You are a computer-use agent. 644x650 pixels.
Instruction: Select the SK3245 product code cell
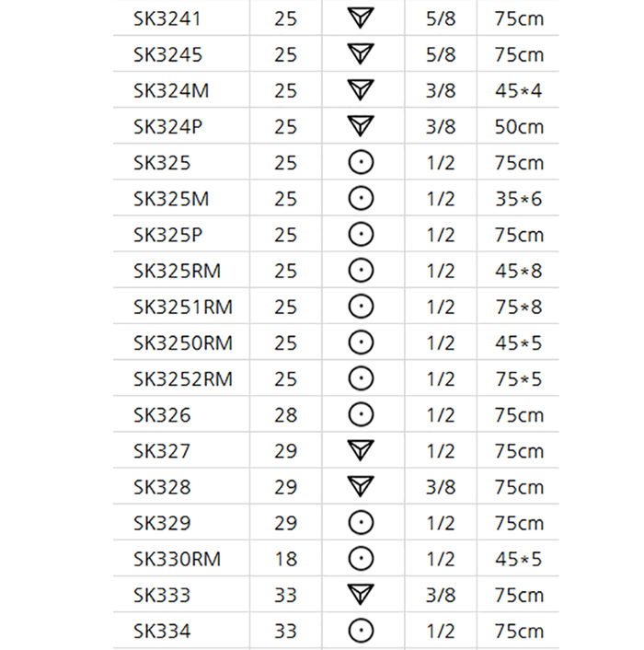[x=167, y=54]
